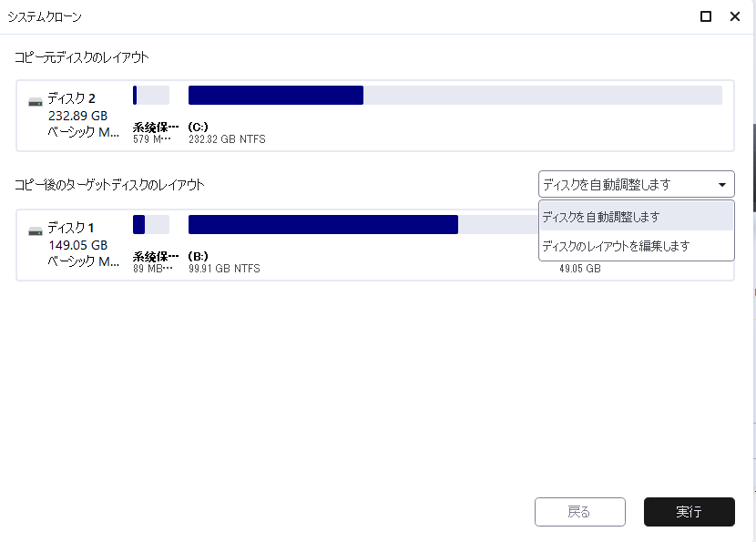Click the Disk 1 149.05 GB label

(77, 245)
